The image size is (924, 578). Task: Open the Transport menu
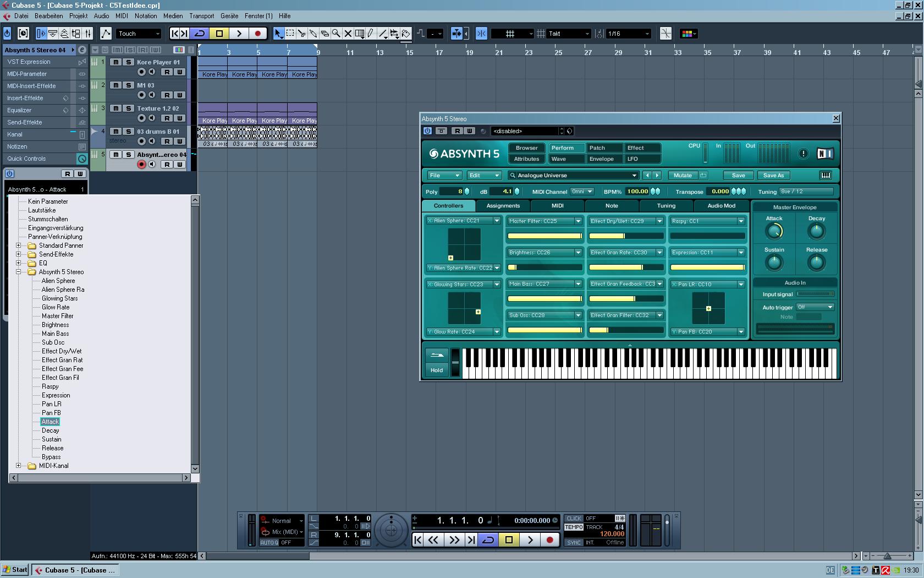coord(202,16)
